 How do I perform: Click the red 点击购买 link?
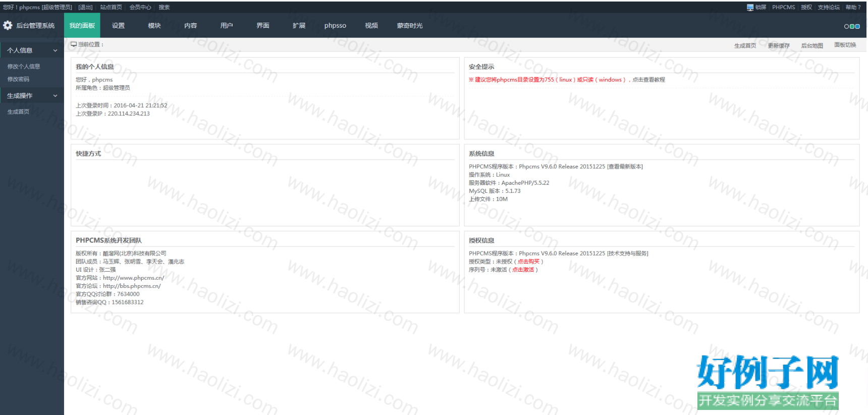[x=528, y=262]
